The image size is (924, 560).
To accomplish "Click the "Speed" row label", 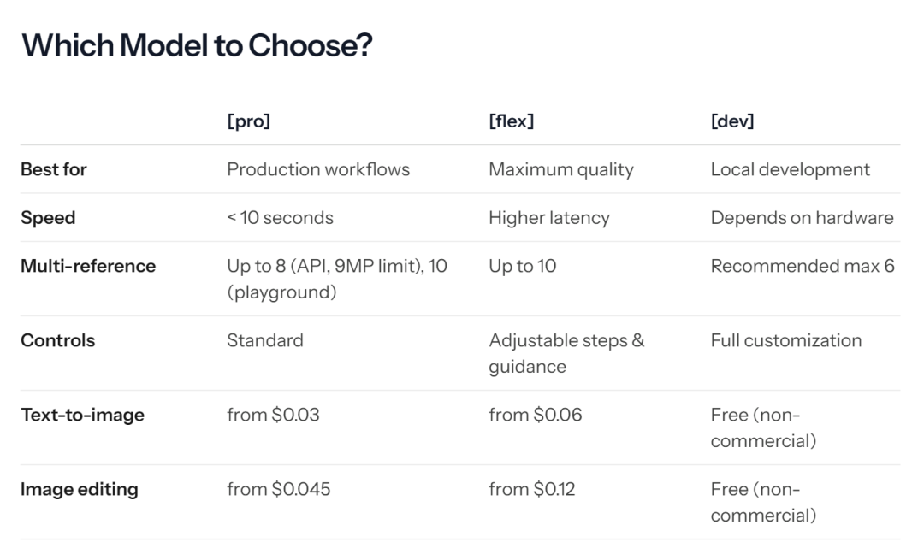I will (48, 218).
